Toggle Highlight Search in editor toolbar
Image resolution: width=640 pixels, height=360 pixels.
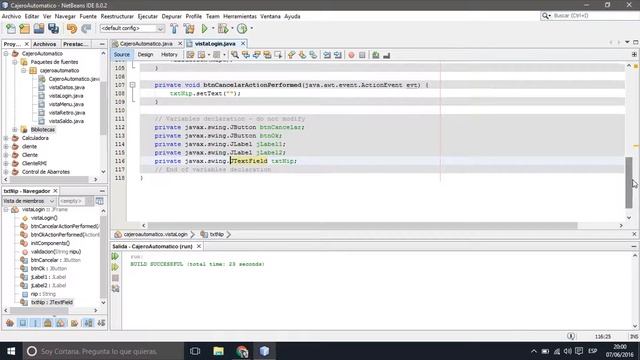pos(267,55)
